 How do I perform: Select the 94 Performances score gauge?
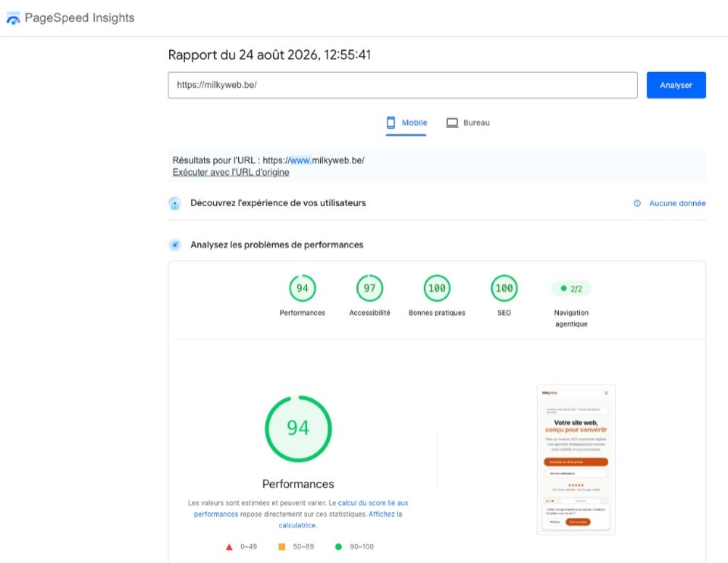(303, 288)
